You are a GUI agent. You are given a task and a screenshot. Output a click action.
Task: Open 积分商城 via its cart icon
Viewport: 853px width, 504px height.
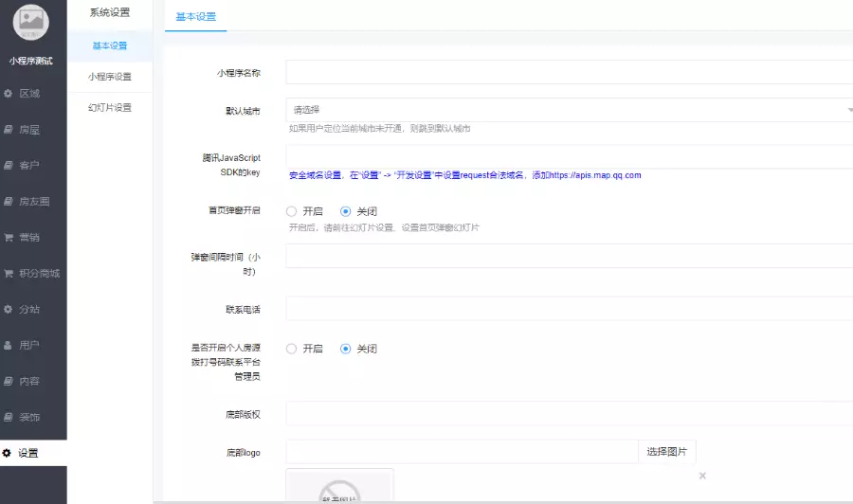point(9,274)
